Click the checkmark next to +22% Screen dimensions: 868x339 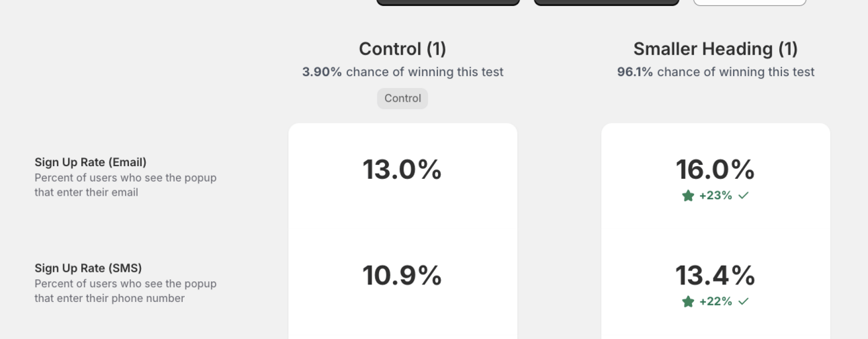coord(743,302)
